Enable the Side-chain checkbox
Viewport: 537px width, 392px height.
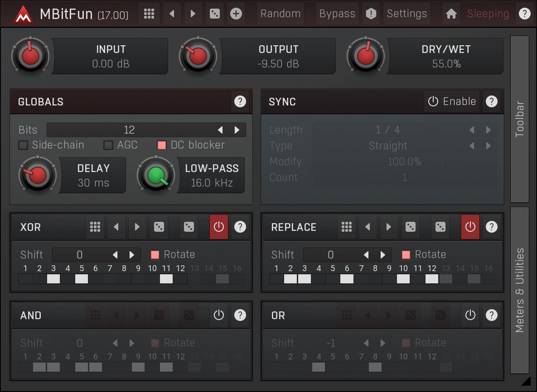[23, 145]
